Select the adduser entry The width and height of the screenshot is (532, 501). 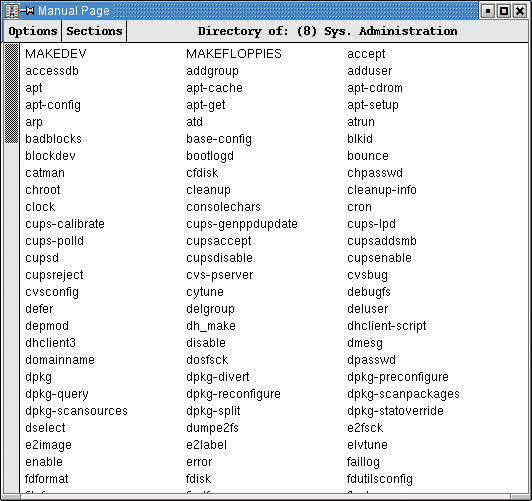point(369,71)
